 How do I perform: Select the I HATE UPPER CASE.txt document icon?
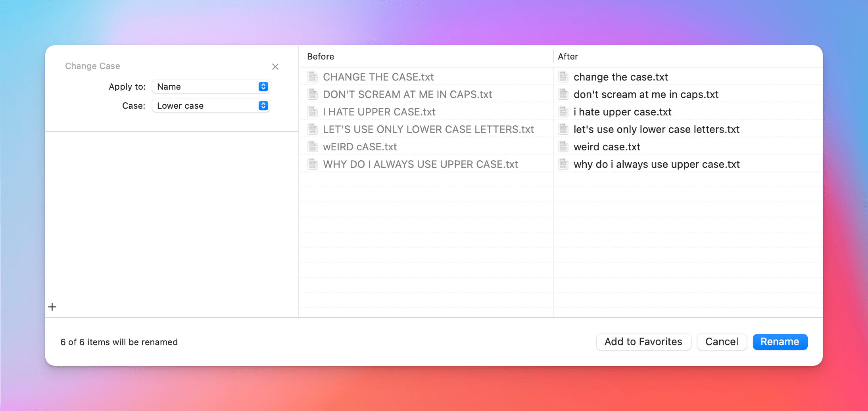pyautogui.click(x=313, y=111)
